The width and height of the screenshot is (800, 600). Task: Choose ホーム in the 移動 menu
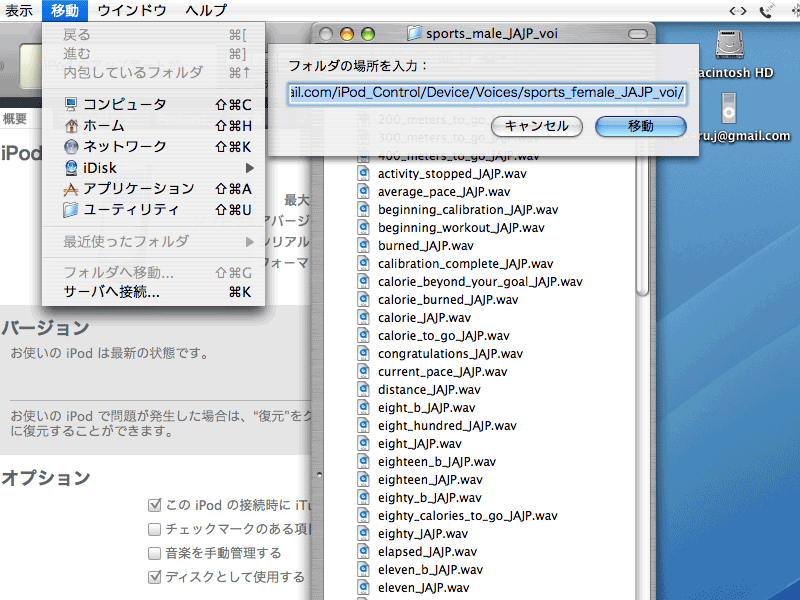pyautogui.click(x=153, y=126)
